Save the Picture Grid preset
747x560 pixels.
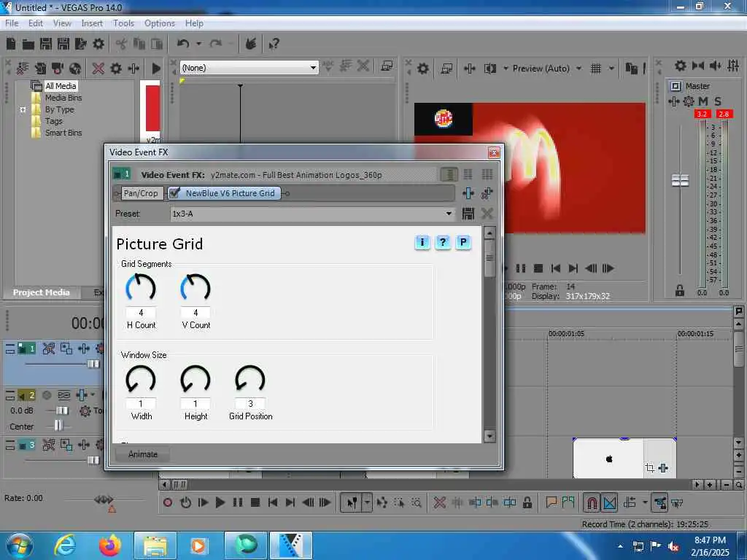tap(468, 214)
